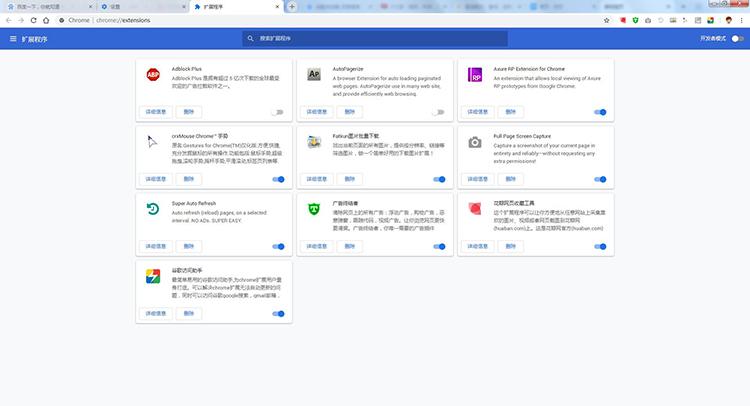Remove the Huaban collector extension

tap(510, 246)
